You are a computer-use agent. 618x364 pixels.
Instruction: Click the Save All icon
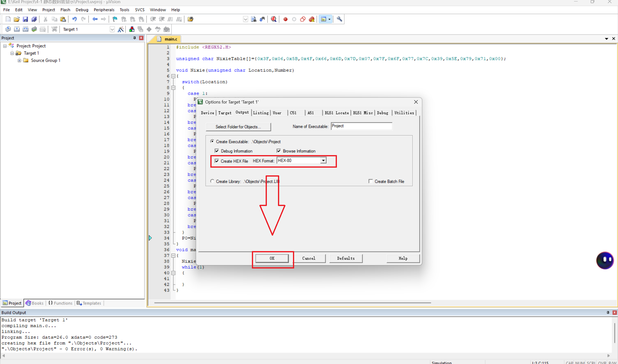point(34,19)
